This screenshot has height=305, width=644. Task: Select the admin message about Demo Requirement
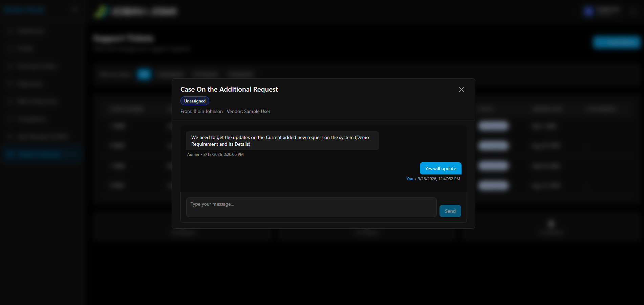tap(282, 141)
